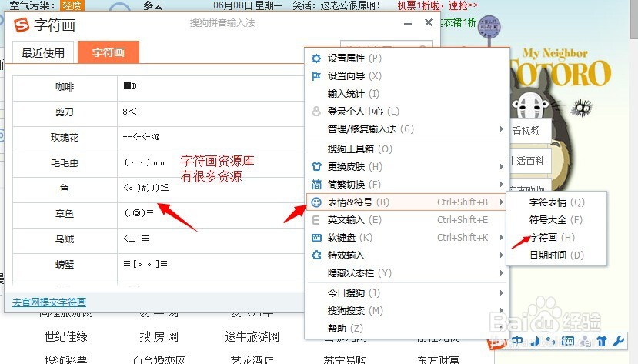The image size is (638, 364).
Task: Open the 笑话：这老公很屌啊 link
Action: point(336,5)
